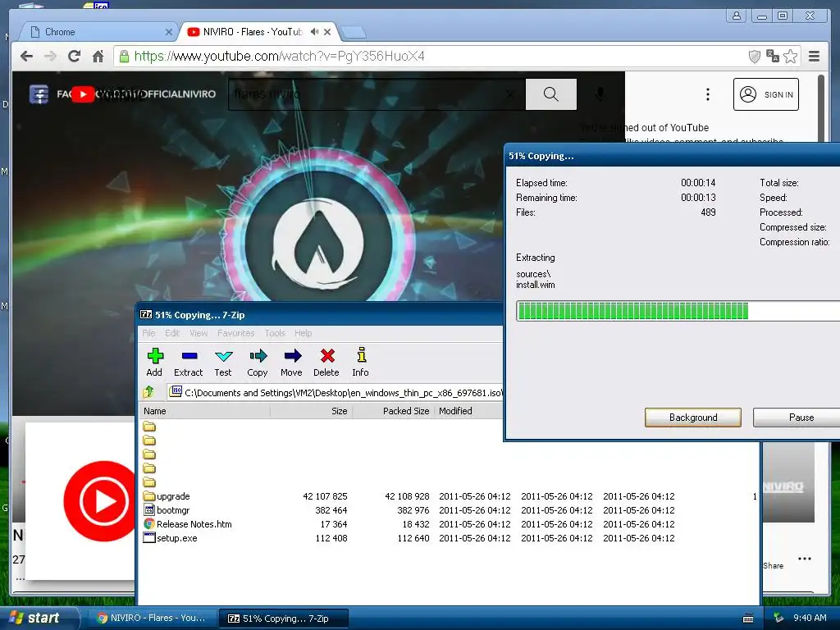840x630 pixels.
Task: Sort by Size column header
Action: pyautogui.click(x=311, y=411)
